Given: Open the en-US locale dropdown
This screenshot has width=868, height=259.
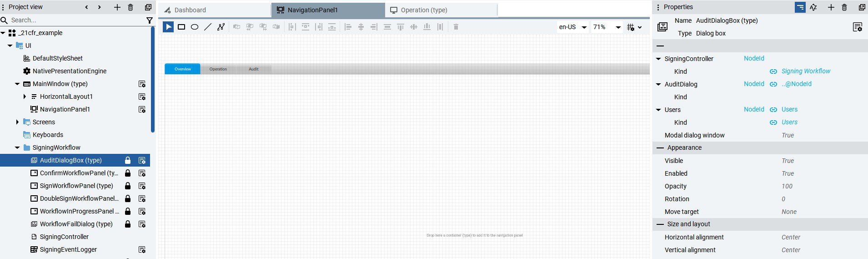Looking at the screenshot, I should (x=573, y=27).
